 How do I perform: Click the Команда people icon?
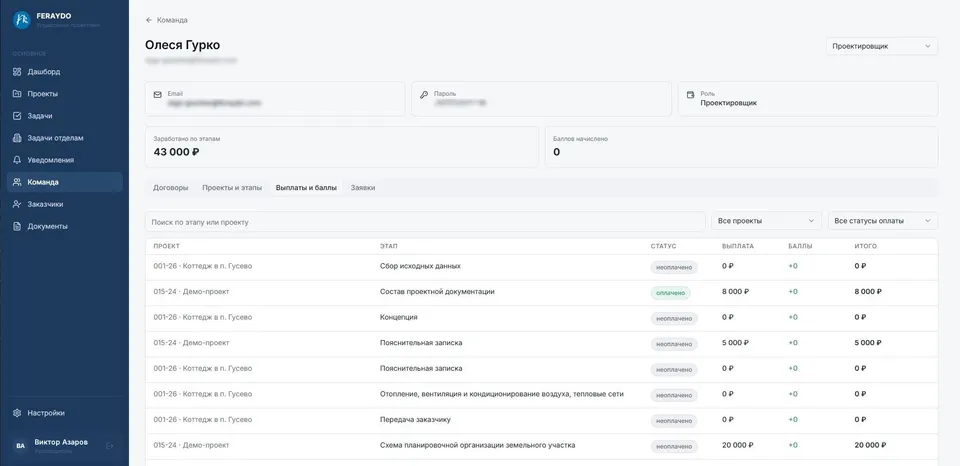point(17,182)
